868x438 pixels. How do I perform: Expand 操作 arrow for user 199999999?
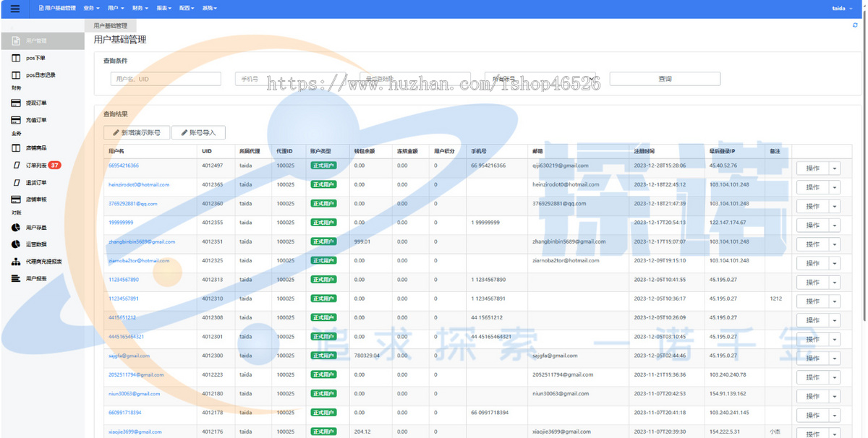834,226
